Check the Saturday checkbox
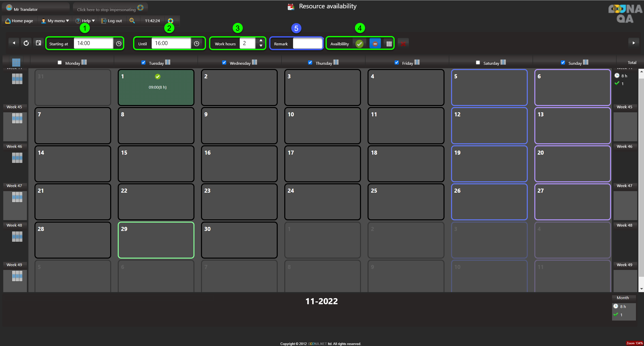This screenshot has height=346, width=644. click(x=478, y=62)
